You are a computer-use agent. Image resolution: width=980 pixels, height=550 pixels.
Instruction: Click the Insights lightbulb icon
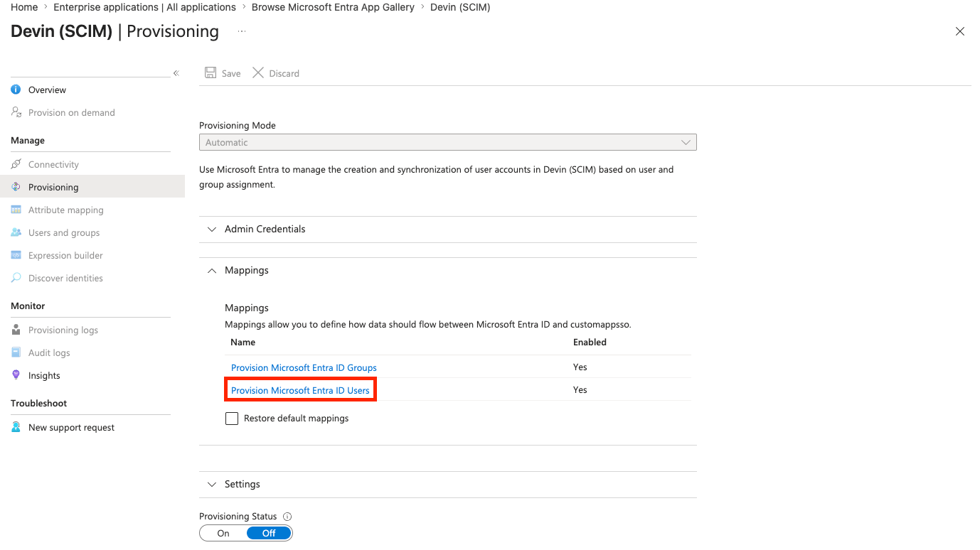coord(16,375)
